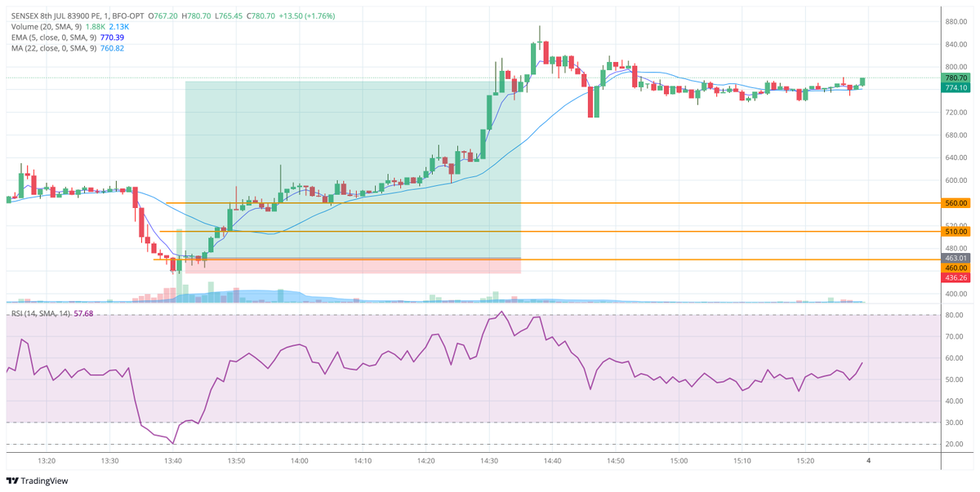
Task: Click the 20.00 tick on the RSI axis
Action: pyautogui.click(x=954, y=445)
